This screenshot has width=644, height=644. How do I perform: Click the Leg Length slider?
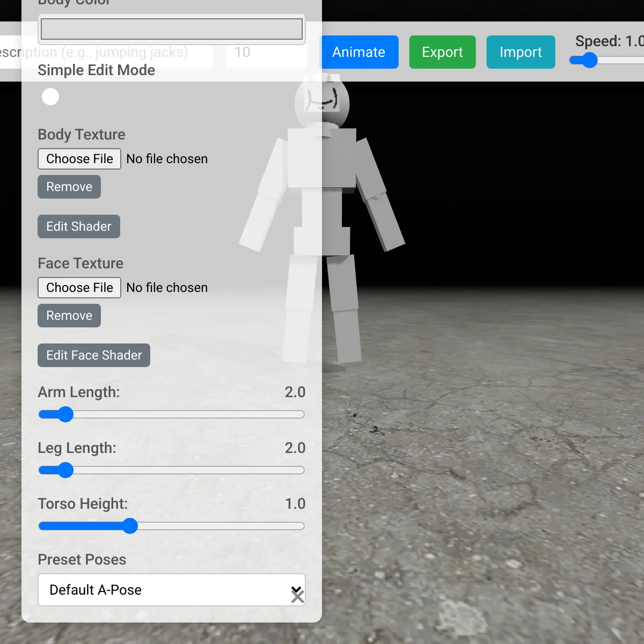pos(172,470)
